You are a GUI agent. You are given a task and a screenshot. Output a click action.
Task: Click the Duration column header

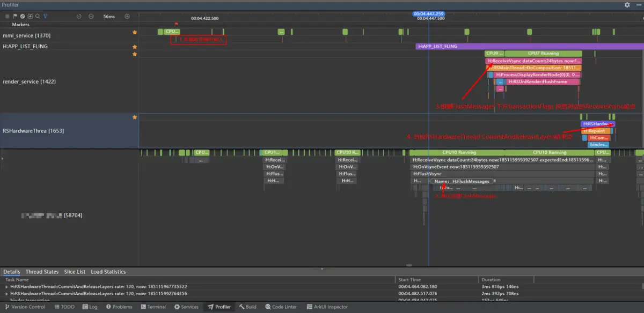coord(491,280)
